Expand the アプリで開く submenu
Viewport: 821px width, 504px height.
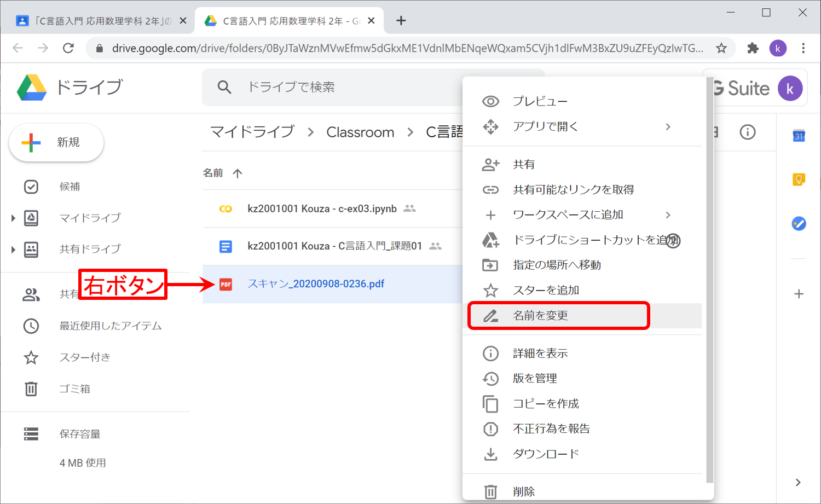668,127
